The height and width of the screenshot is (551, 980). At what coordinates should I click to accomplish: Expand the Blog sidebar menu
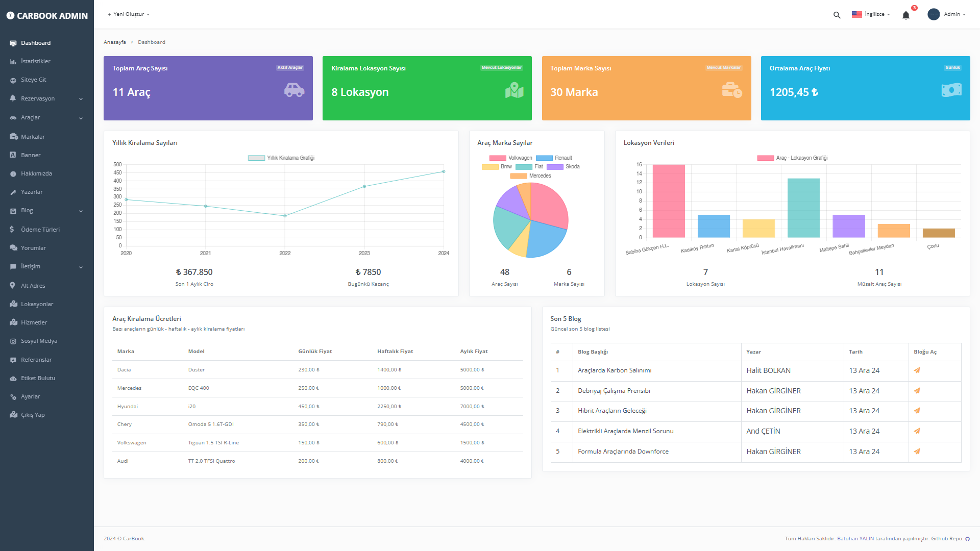pos(47,211)
